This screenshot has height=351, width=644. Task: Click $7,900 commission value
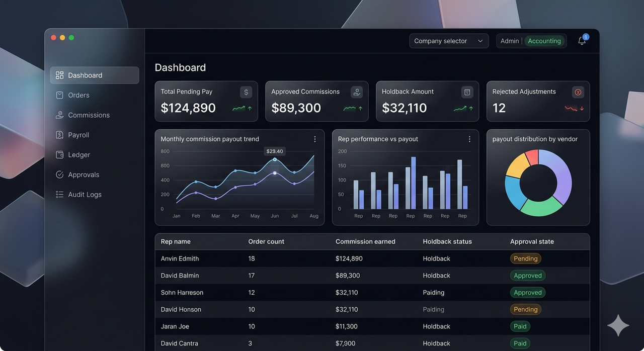[345, 343]
